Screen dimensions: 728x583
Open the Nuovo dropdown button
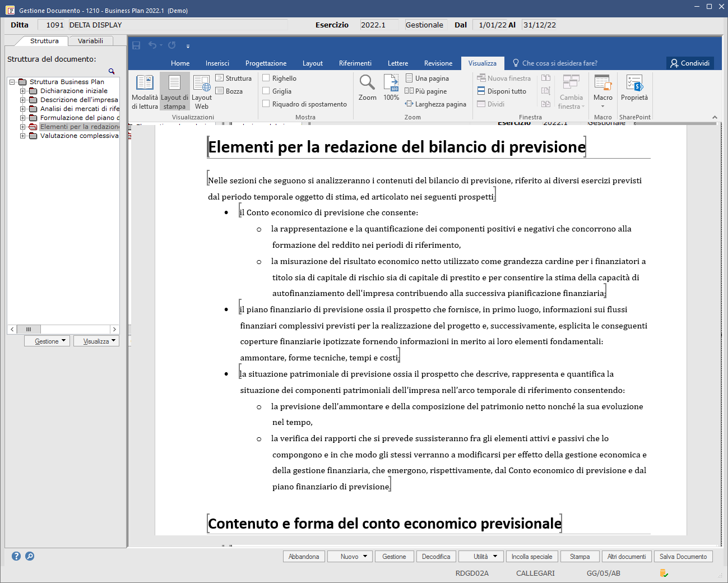pyautogui.click(x=350, y=557)
